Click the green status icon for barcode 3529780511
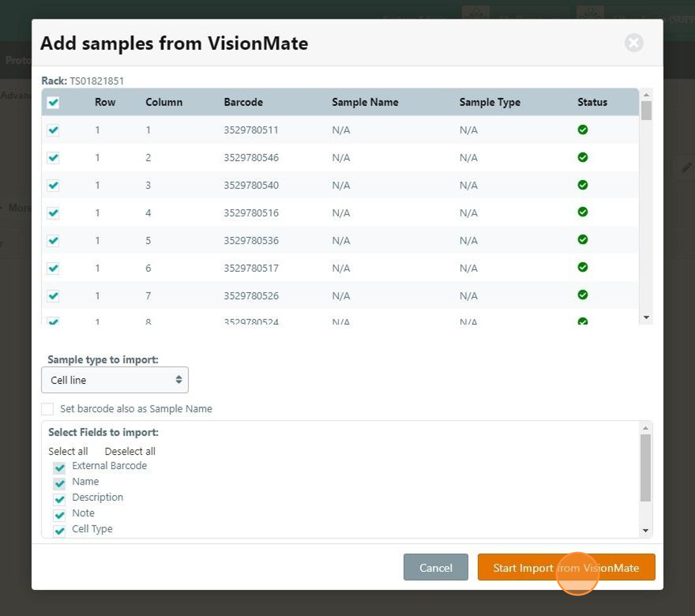Viewport: 695px width, 616px height. (x=583, y=130)
